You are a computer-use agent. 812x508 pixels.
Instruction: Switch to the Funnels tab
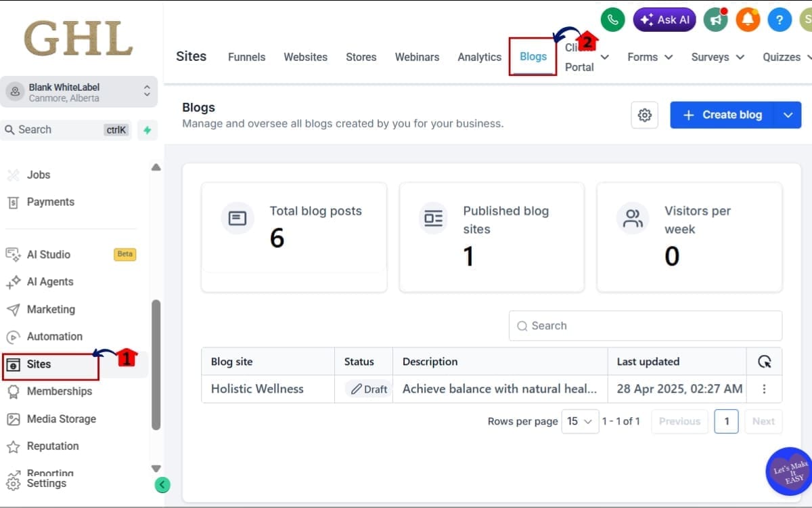246,57
